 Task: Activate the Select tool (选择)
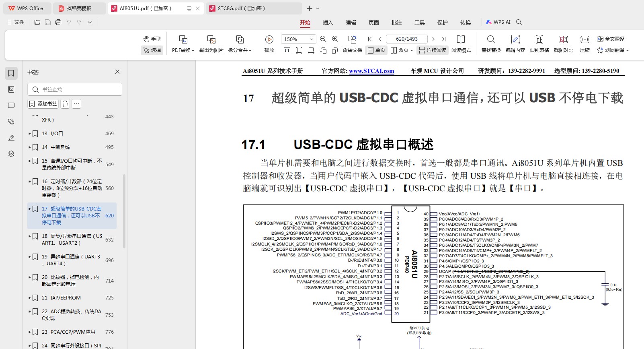152,50
